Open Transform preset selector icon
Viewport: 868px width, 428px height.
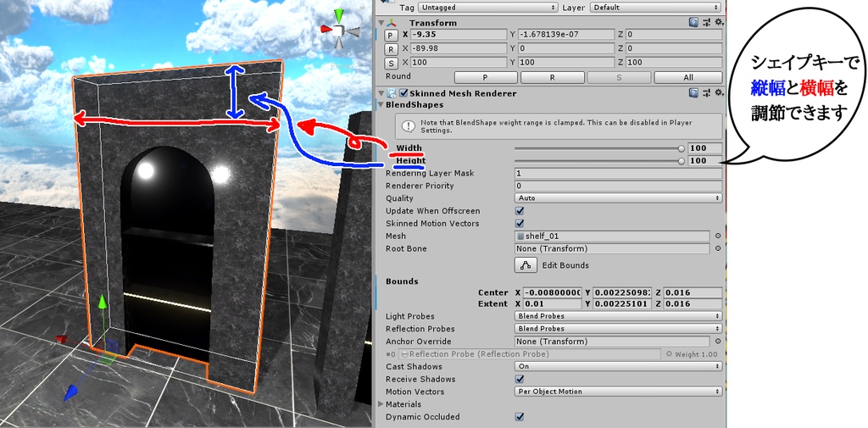[x=707, y=22]
